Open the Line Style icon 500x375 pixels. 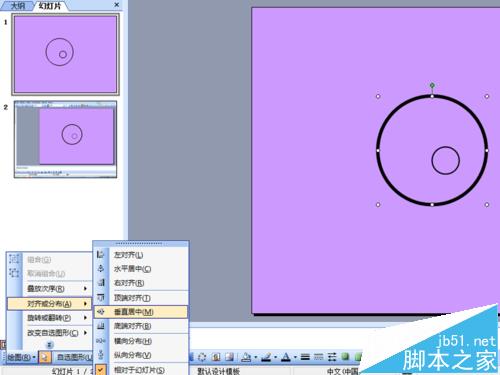pos(305,357)
